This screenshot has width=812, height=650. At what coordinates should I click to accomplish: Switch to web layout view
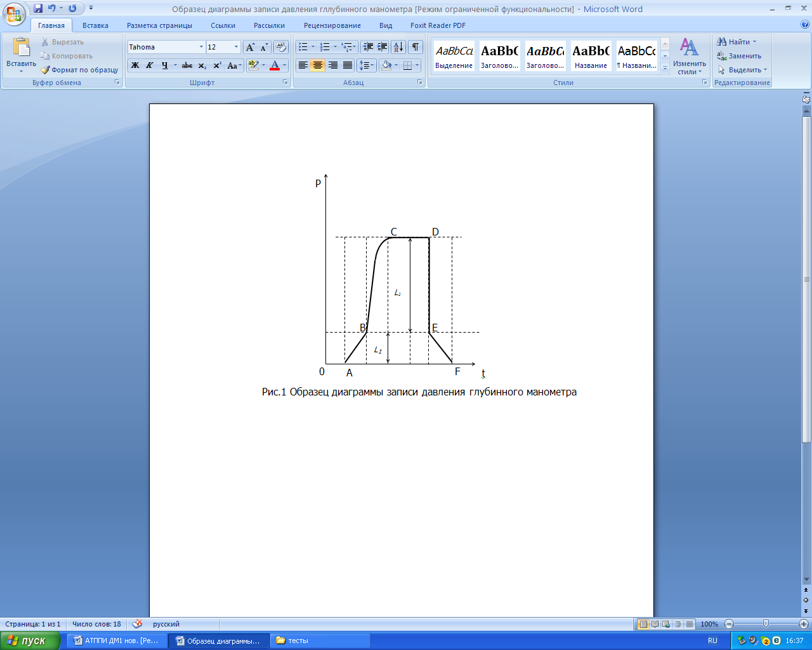[666, 624]
